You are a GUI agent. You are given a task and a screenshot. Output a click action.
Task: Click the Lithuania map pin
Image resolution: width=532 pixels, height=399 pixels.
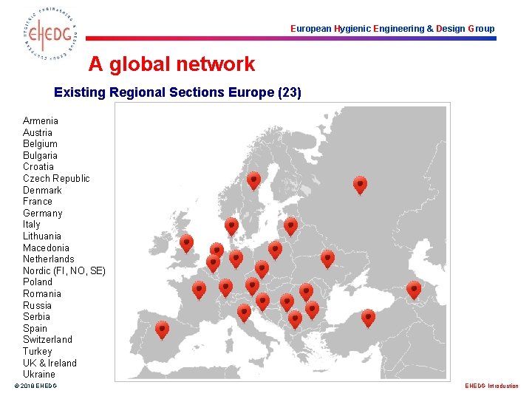click(291, 227)
